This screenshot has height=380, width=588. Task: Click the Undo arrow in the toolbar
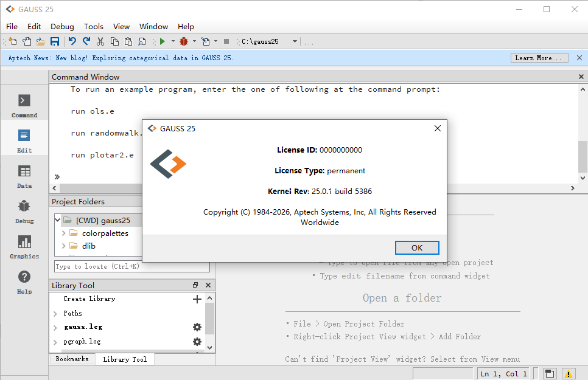[72, 41]
